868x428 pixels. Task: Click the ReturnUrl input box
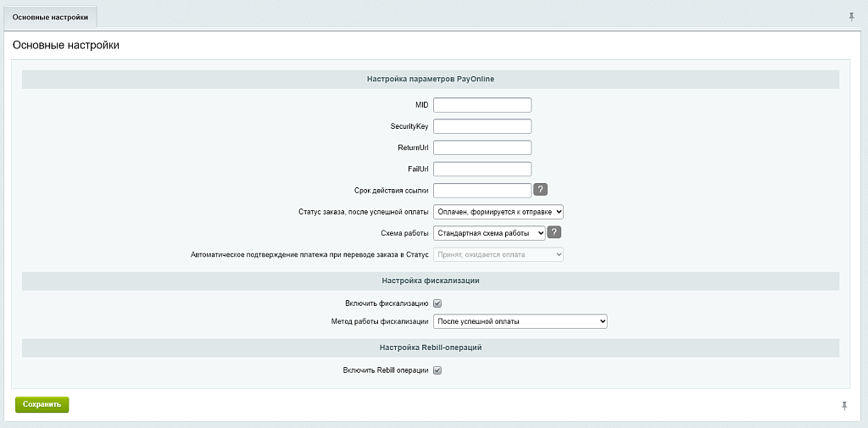482,147
